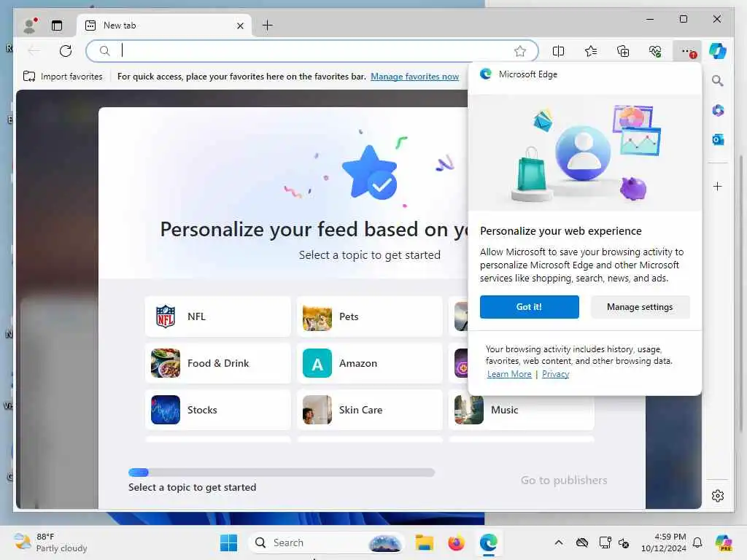The height and width of the screenshot is (560, 747).
Task: Select the Stocks topic card
Action: click(x=217, y=410)
